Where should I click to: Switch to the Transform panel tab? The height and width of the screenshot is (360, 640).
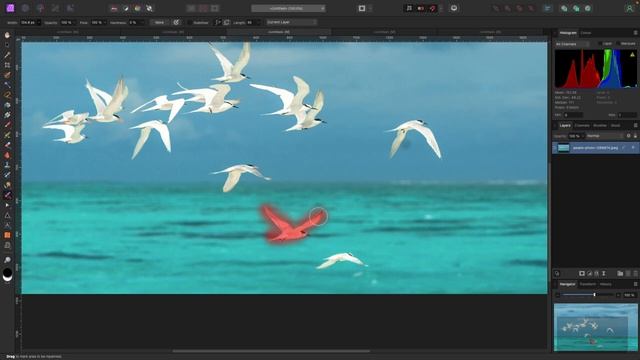[x=588, y=284]
